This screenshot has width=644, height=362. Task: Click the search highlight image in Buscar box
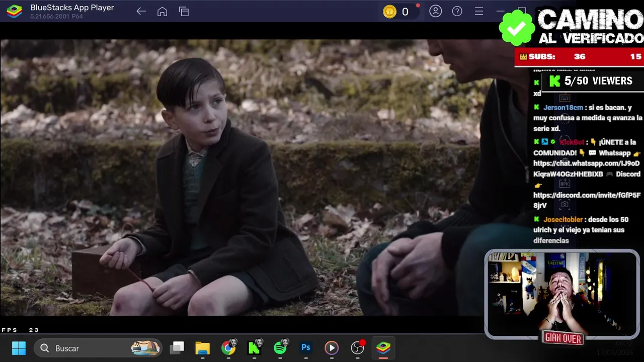coord(145,348)
